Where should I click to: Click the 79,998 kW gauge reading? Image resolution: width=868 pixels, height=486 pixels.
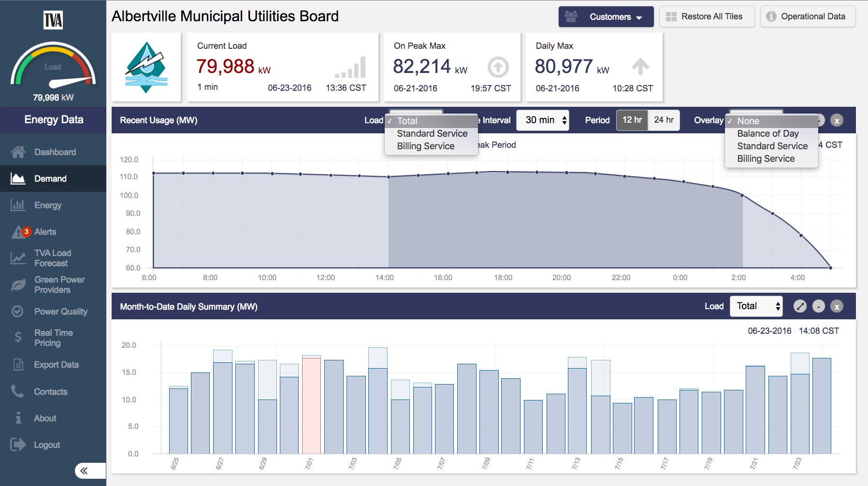click(x=53, y=98)
